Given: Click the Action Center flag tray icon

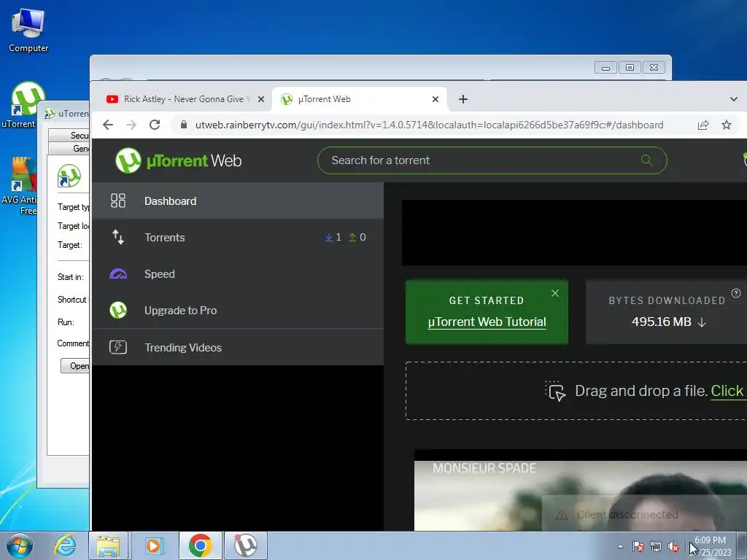Looking at the screenshot, I should [x=638, y=546].
